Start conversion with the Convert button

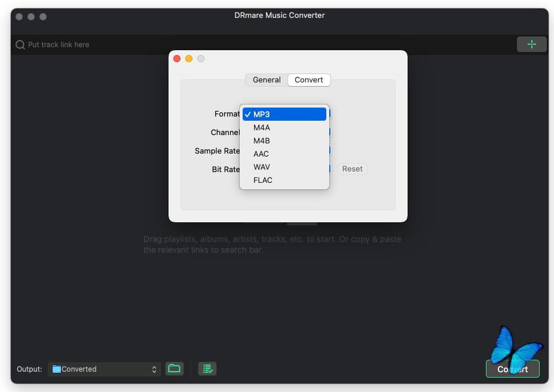coord(513,369)
